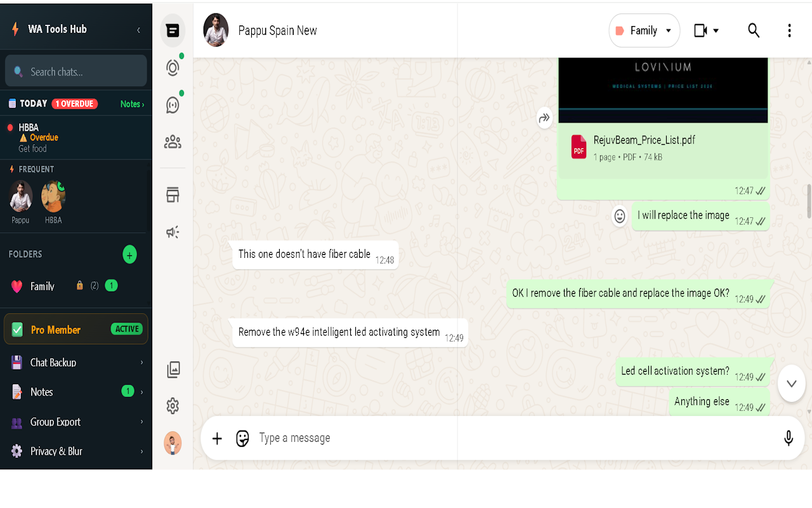Open the sticker and emoji picker
This screenshot has width=812, height=508.
tap(242, 438)
